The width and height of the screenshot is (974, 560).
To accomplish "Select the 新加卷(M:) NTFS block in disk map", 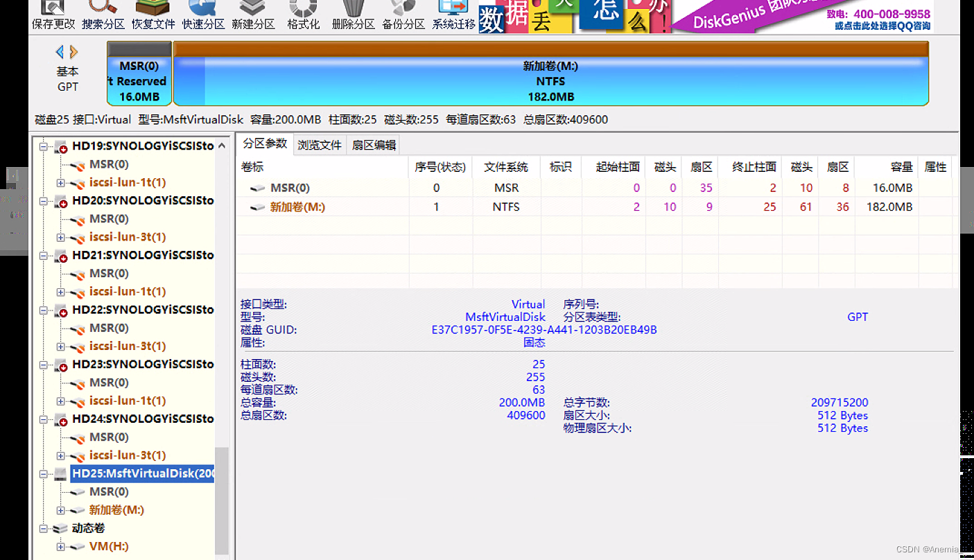I will [550, 73].
